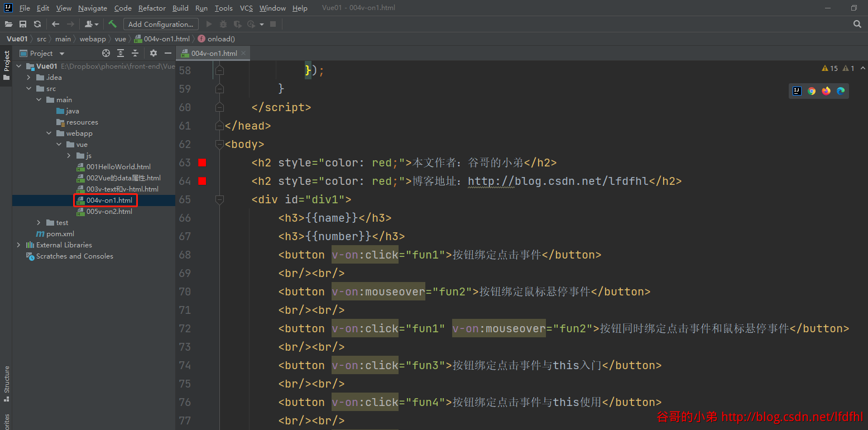868x430 pixels.
Task: Click the Build project hammer icon
Action: [x=112, y=24]
